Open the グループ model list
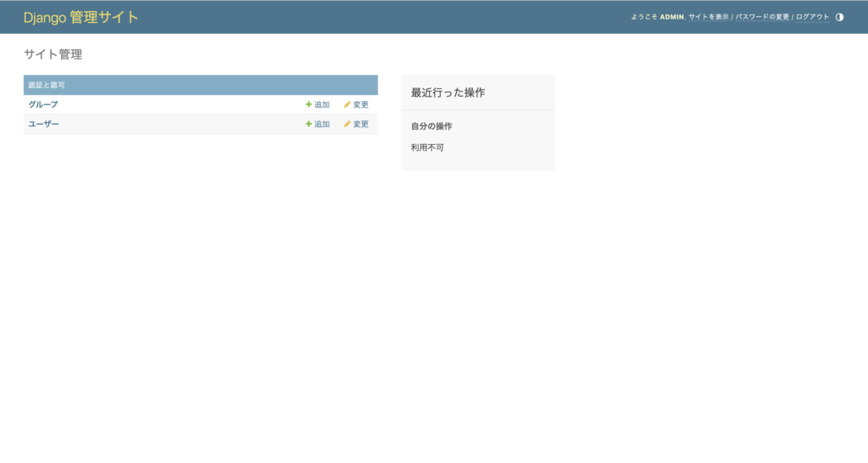Image resolution: width=868 pixels, height=463 pixels. click(43, 104)
